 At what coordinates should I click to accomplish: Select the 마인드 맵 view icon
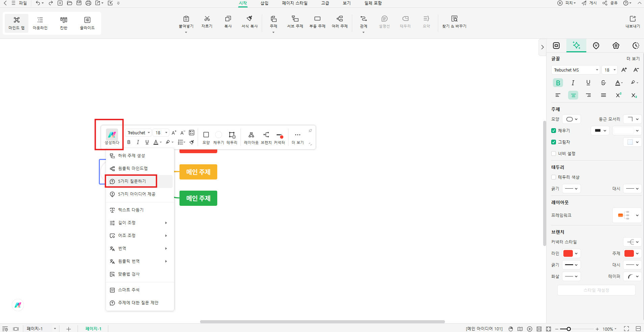(17, 23)
